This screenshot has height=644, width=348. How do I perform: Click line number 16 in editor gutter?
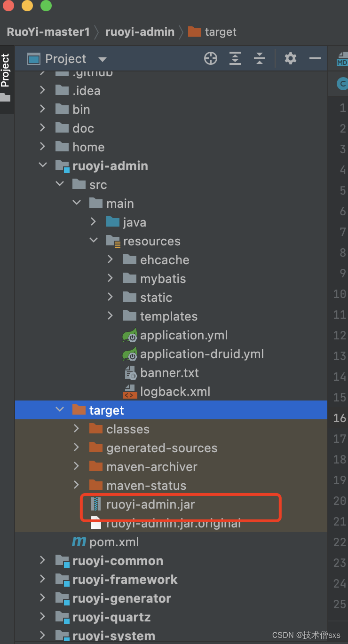340,418
